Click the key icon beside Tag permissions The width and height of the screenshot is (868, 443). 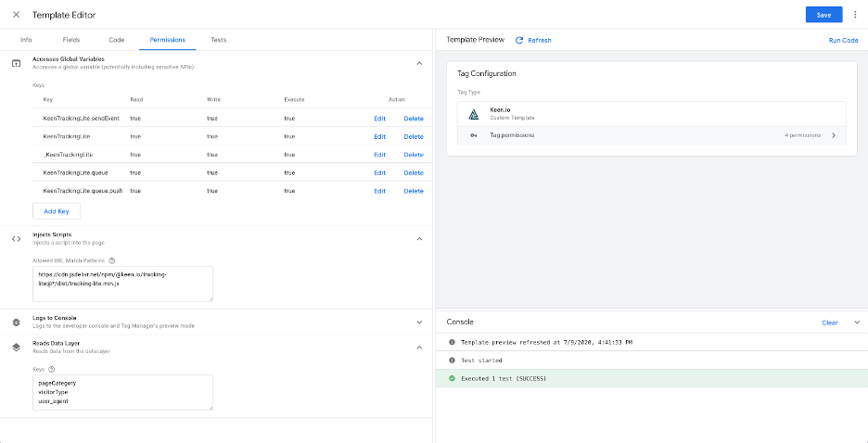click(473, 135)
